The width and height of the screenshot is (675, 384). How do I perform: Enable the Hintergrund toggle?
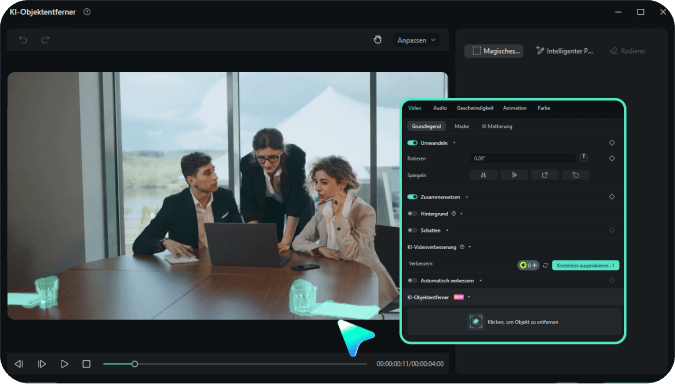[x=412, y=214]
